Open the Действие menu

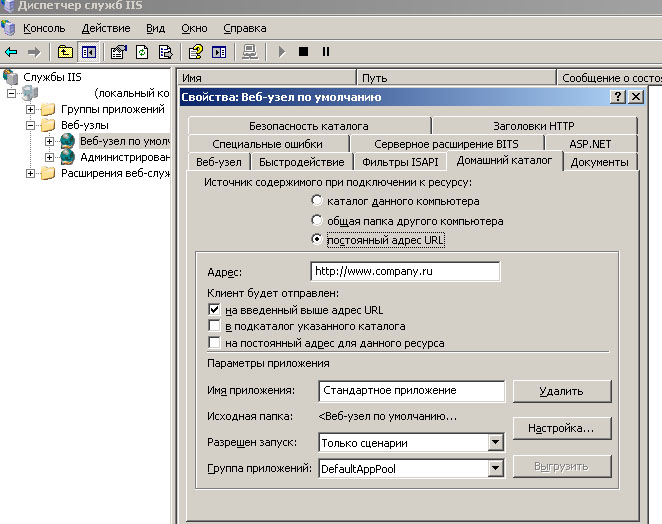tap(106, 28)
